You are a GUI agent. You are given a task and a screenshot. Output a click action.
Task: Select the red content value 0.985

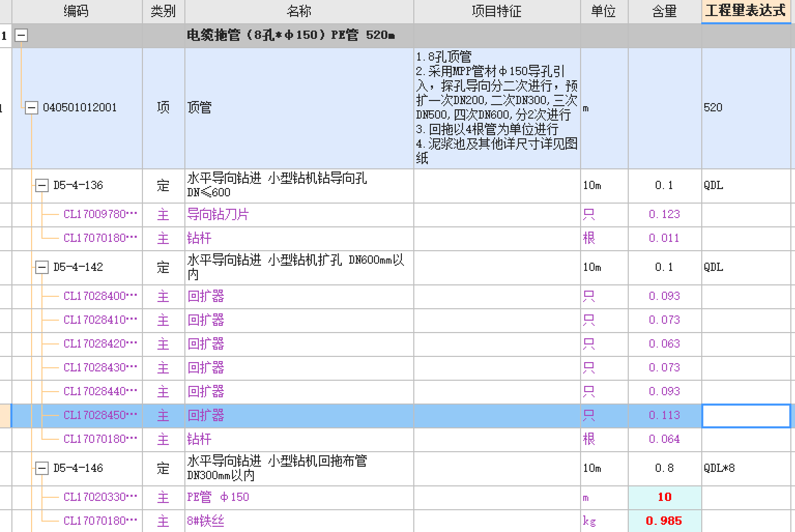[665, 521]
